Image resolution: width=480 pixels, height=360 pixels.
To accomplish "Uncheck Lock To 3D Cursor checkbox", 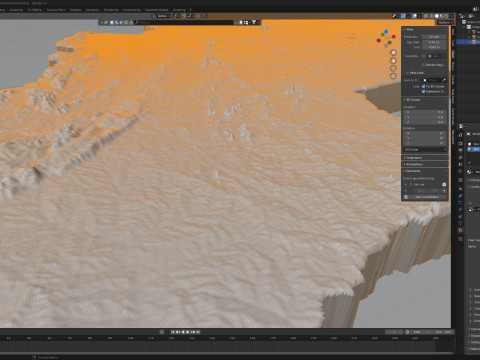I will point(423,86).
